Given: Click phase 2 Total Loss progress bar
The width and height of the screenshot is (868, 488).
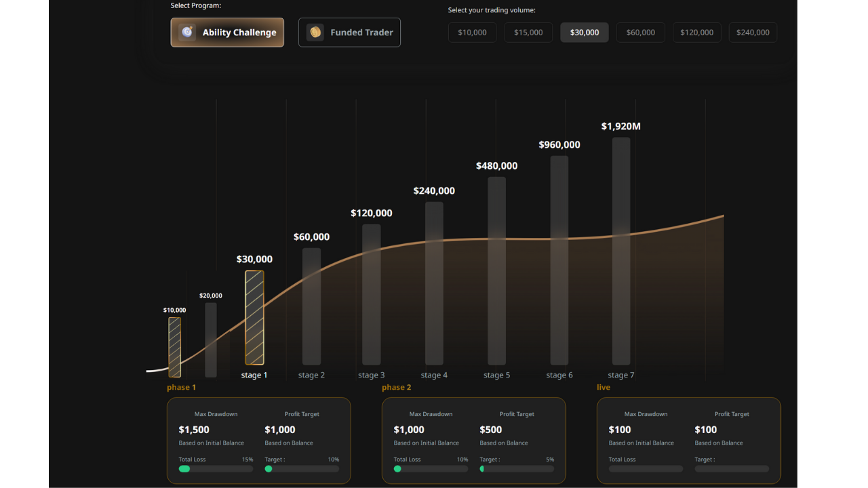Looking at the screenshot, I should coord(431,469).
